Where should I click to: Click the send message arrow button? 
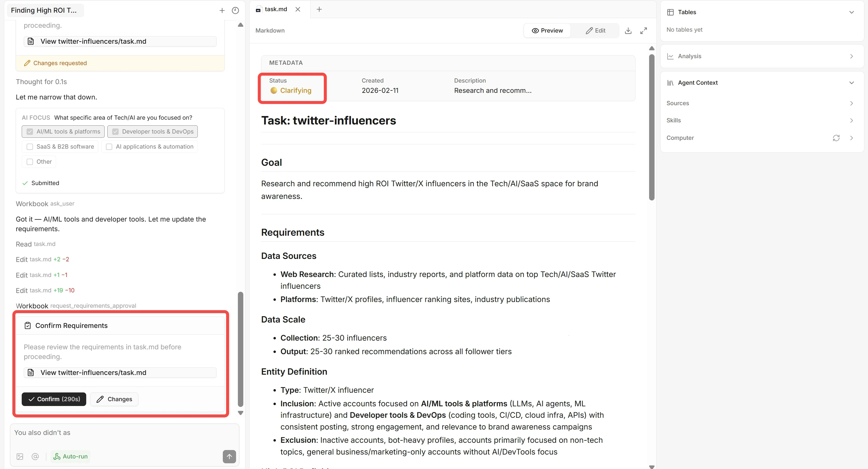coord(229,456)
